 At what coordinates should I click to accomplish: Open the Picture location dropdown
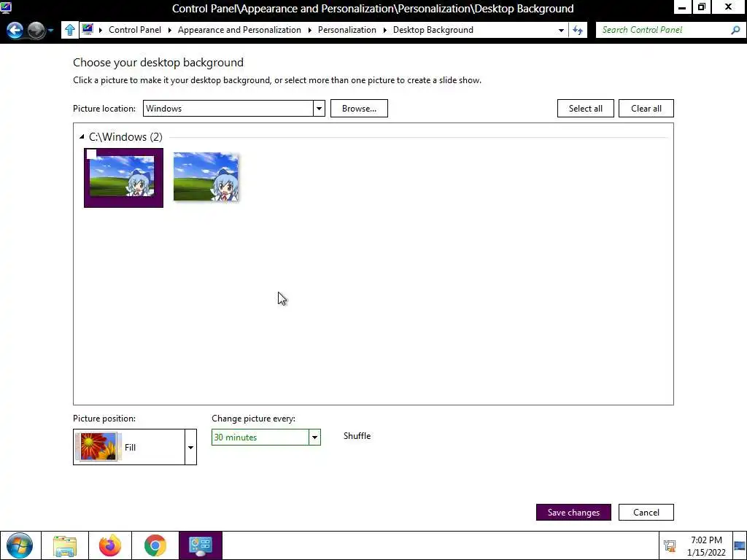pos(234,109)
